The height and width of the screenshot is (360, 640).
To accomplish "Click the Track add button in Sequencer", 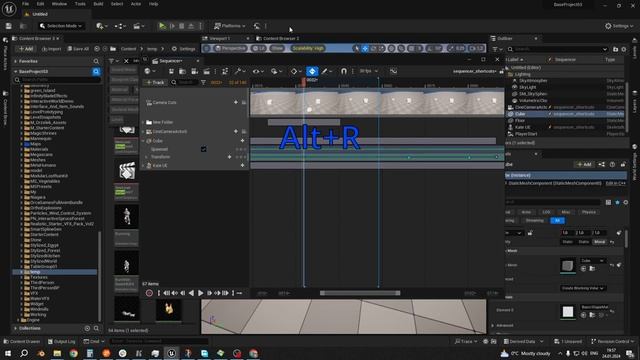I will point(155,82).
